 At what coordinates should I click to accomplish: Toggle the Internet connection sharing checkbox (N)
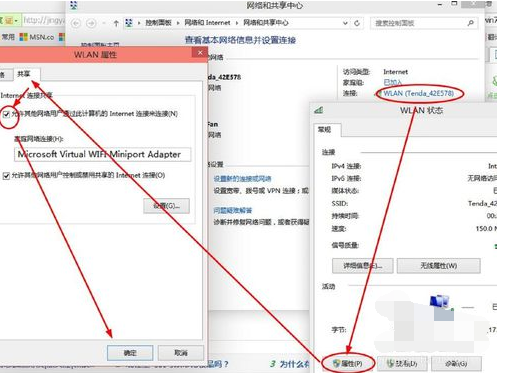(6, 114)
